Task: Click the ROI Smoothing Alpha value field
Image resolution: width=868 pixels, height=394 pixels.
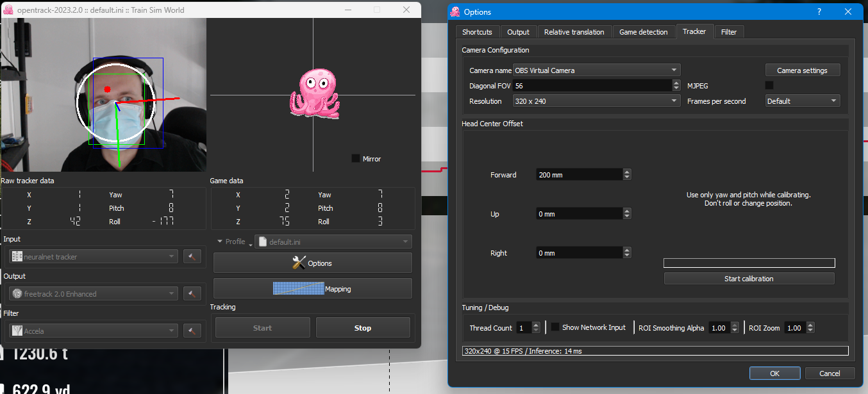Action: (x=719, y=327)
